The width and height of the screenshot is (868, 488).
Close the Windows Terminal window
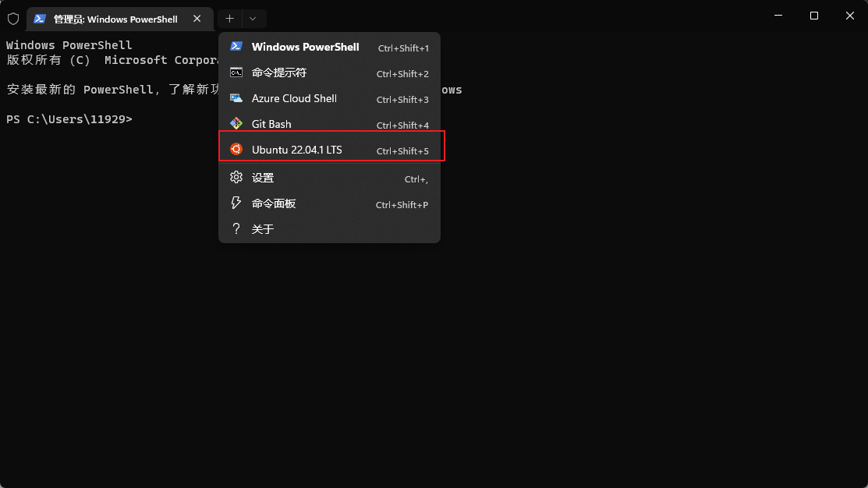[x=850, y=16]
